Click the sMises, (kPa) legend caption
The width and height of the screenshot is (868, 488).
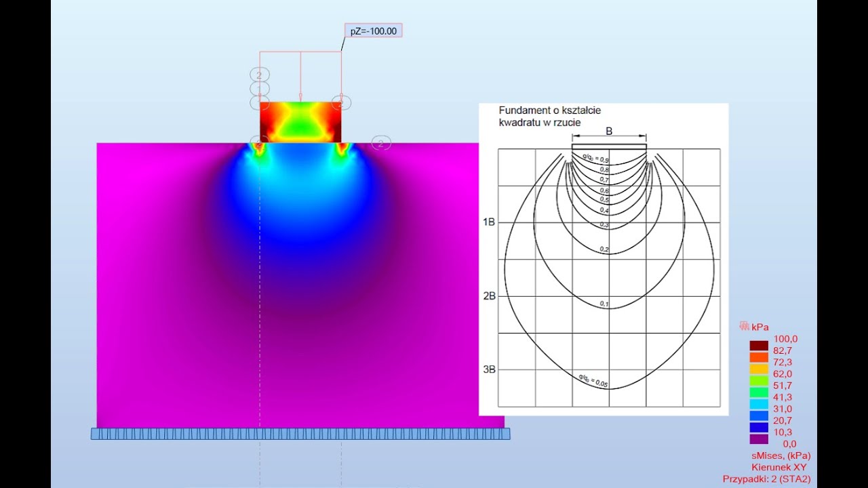click(x=781, y=455)
